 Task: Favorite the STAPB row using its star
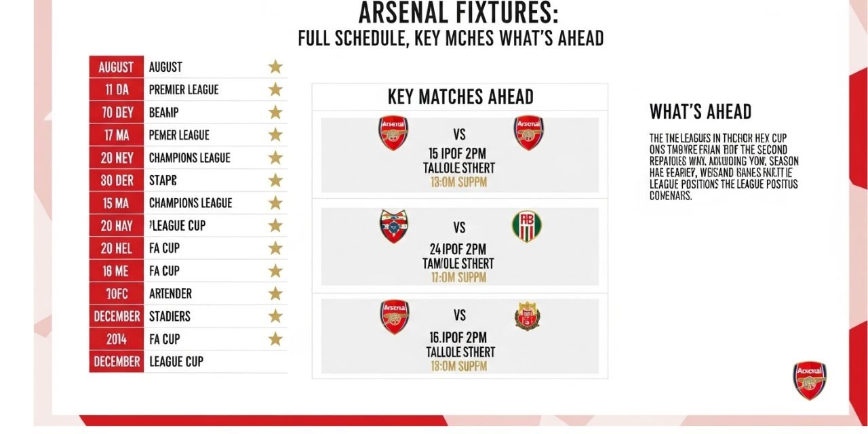click(275, 180)
